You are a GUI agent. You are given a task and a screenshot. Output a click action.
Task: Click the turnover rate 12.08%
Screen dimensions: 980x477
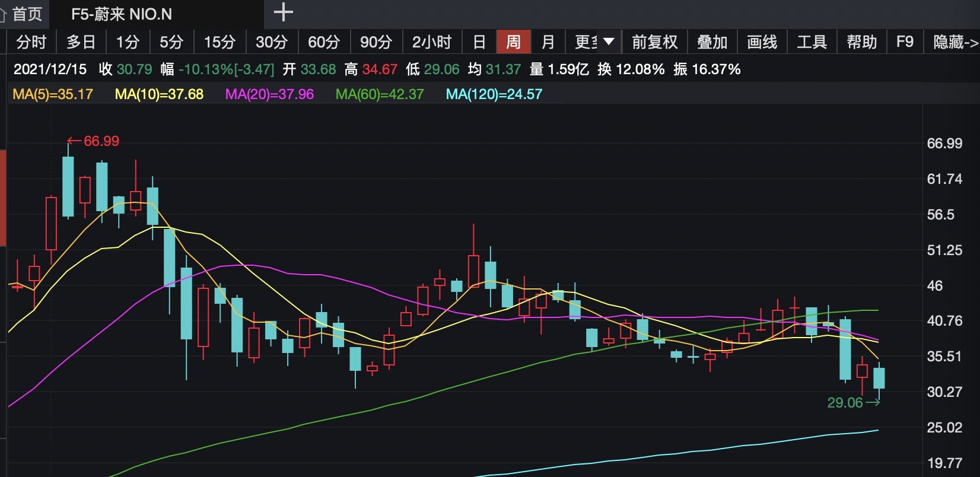pyautogui.click(x=640, y=69)
